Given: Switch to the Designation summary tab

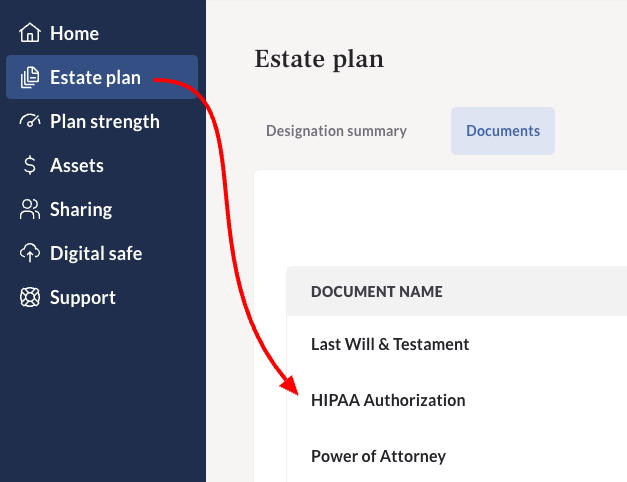Looking at the screenshot, I should [x=336, y=131].
